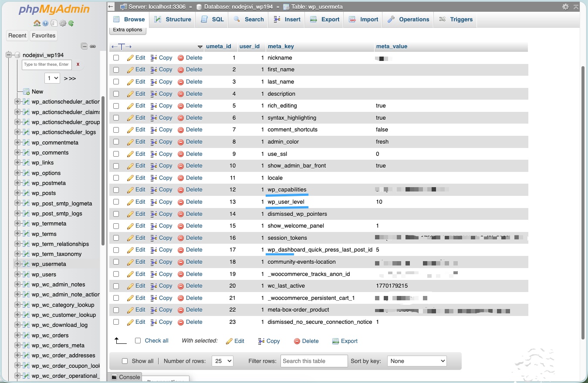Check the wp_capabilities row checkbox
This screenshot has width=588, height=383.
click(x=116, y=190)
